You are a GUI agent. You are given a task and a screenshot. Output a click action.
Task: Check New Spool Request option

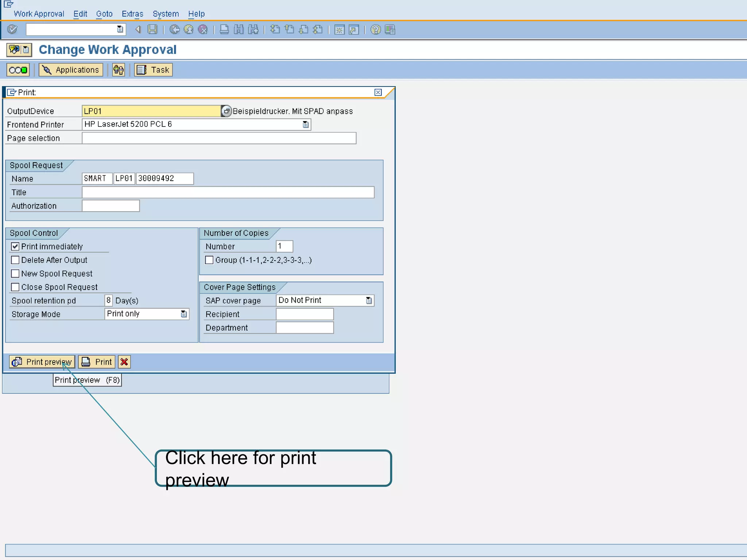pyautogui.click(x=15, y=273)
